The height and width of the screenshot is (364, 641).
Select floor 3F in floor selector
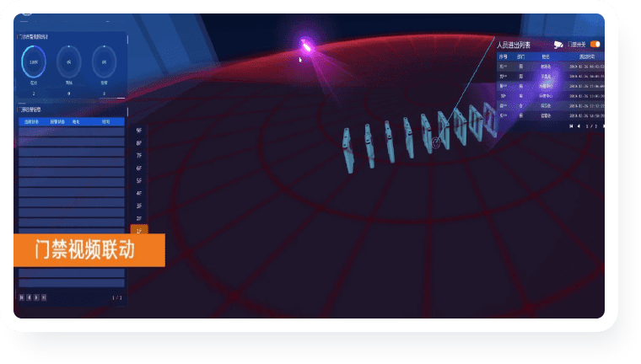139,206
